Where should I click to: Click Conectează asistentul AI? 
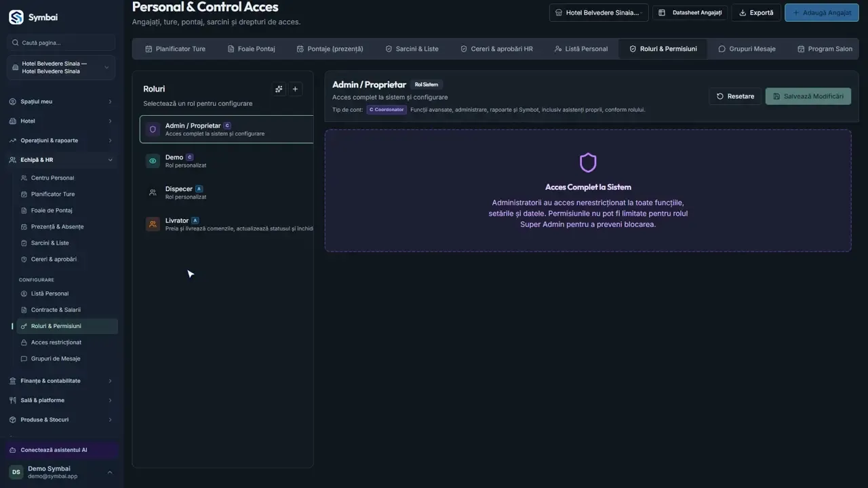62,450
